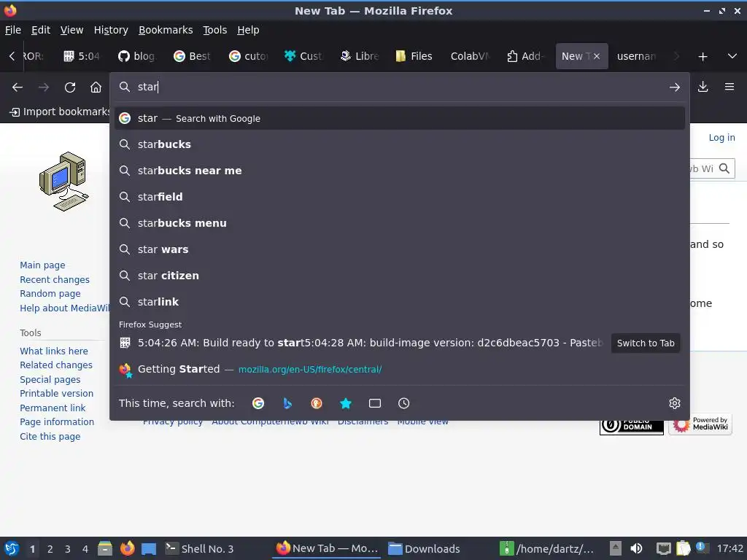Open the Edit menu

coord(41,30)
